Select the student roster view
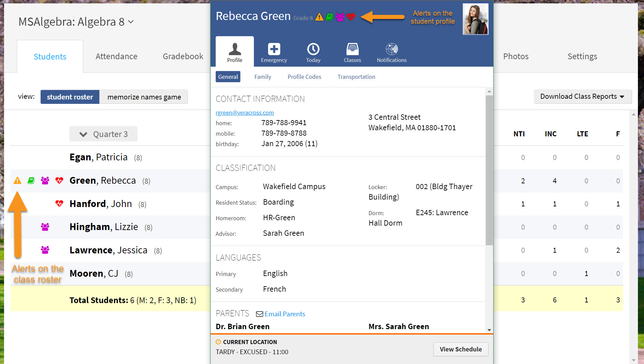Viewport: 644px width, 364px height. (x=70, y=97)
